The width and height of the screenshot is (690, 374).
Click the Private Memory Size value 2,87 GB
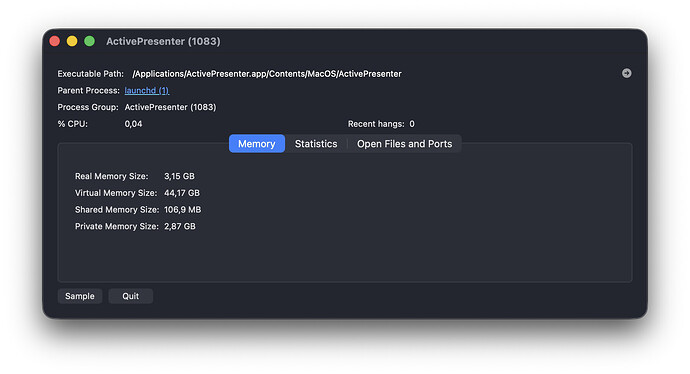(180, 226)
